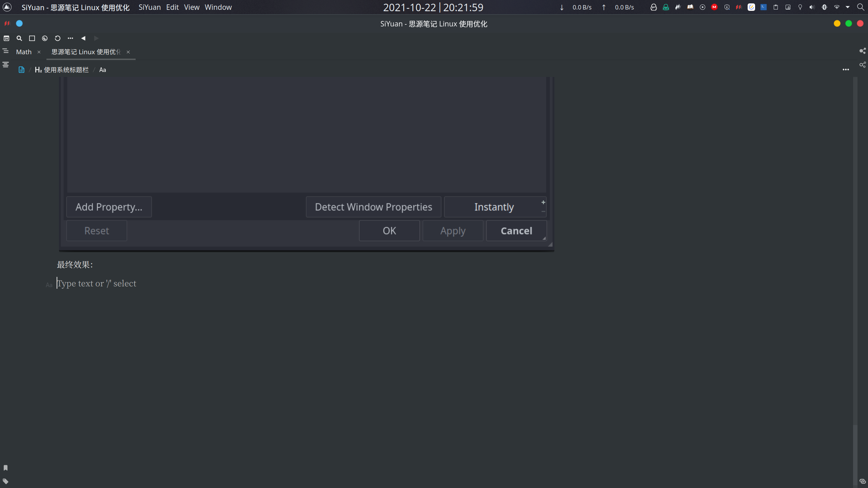Open the graph view icon on right dock
The height and width of the screenshot is (488, 868).
863,51
